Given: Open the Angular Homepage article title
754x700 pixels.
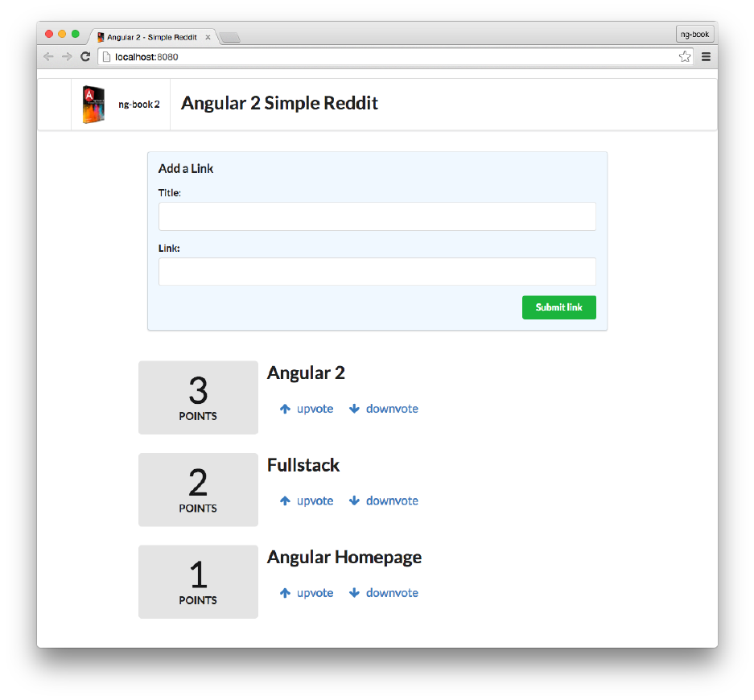Looking at the screenshot, I should tap(344, 557).
